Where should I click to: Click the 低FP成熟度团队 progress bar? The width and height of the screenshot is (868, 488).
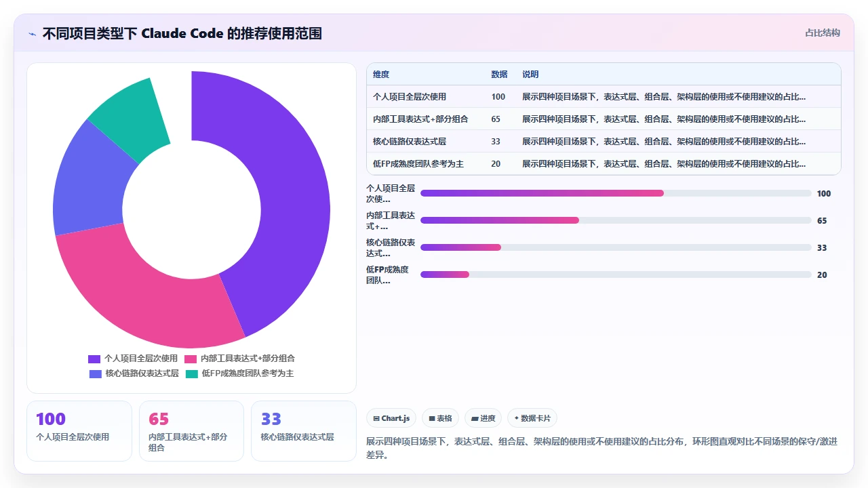(x=616, y=274)
